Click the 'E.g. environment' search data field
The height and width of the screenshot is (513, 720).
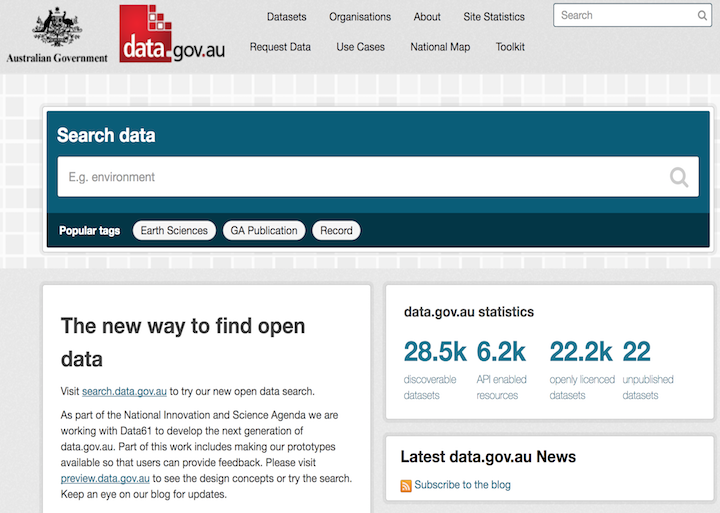click(x=378, y=177)
